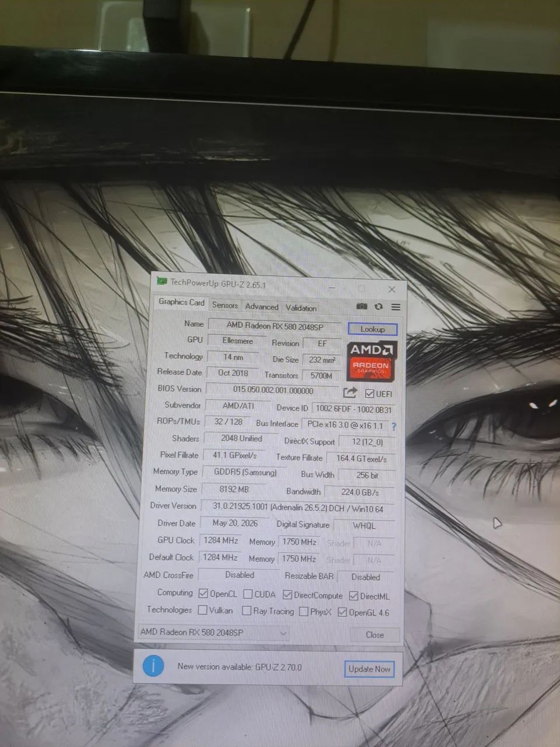Click the AMD CrossFire value Disabled

[240, 575]
